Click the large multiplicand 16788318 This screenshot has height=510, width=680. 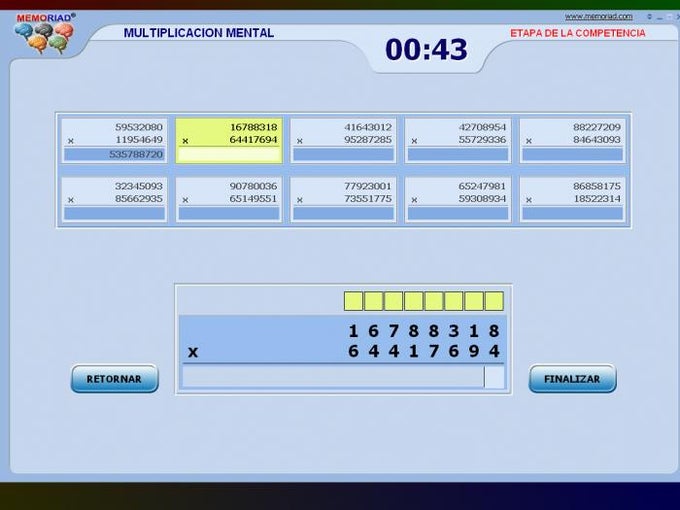coord(424,331)
